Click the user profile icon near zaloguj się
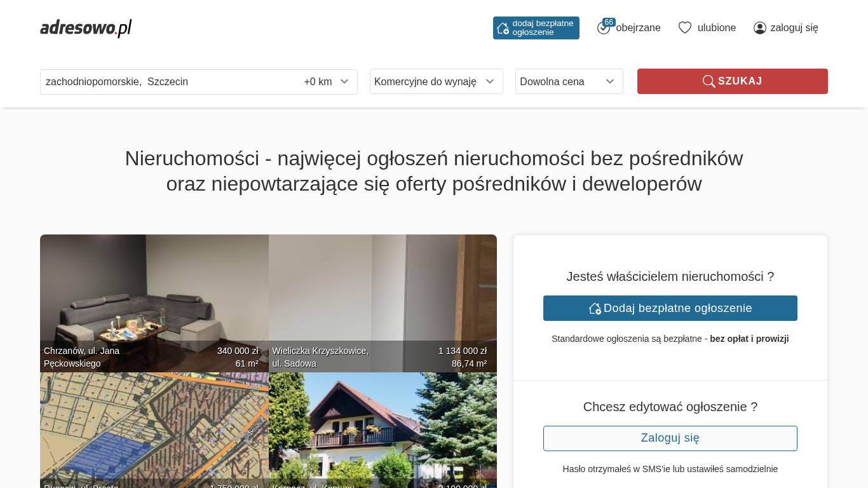The height and width of the screenshot is (488, 868). pyautogui.click(x=760, y=28)
